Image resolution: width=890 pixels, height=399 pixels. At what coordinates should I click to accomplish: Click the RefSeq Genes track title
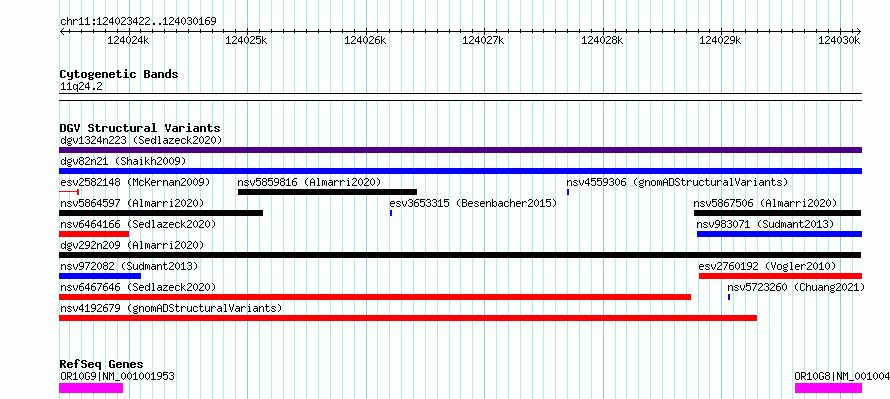pyautogui.click(x=102, y=364)
